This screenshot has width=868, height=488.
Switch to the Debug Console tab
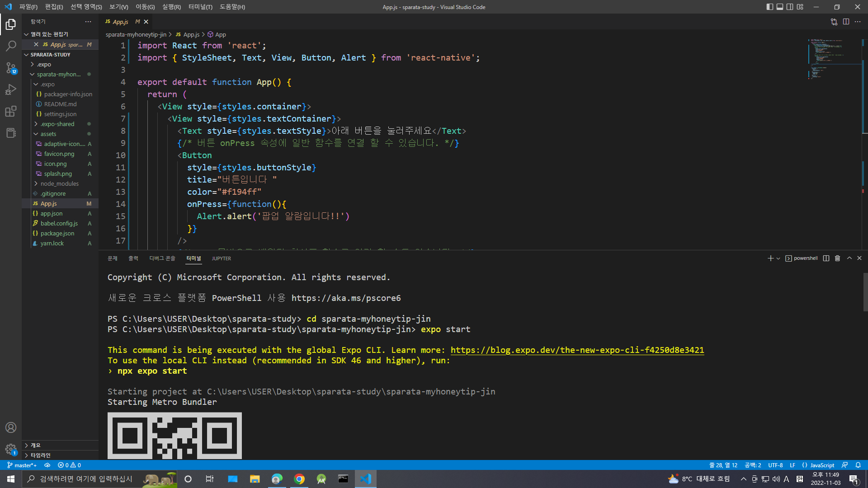[x=162, y=258]
